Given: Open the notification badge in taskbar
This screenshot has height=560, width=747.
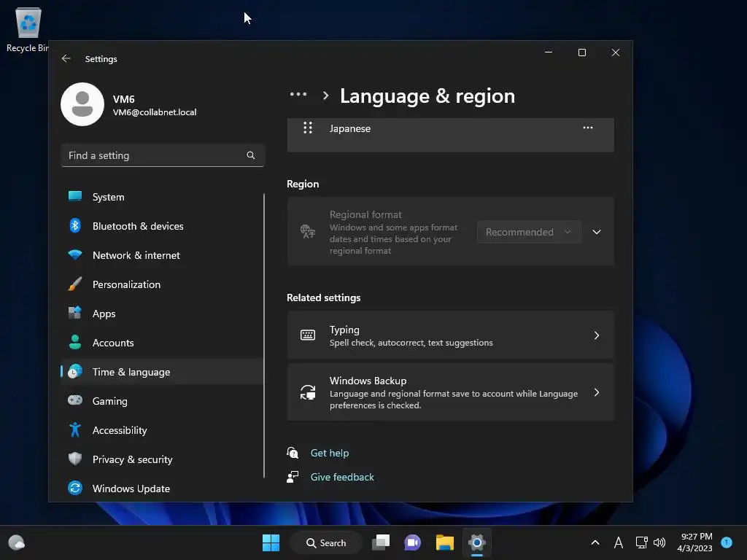Looking at the screenshot, I should click(727, 542).
